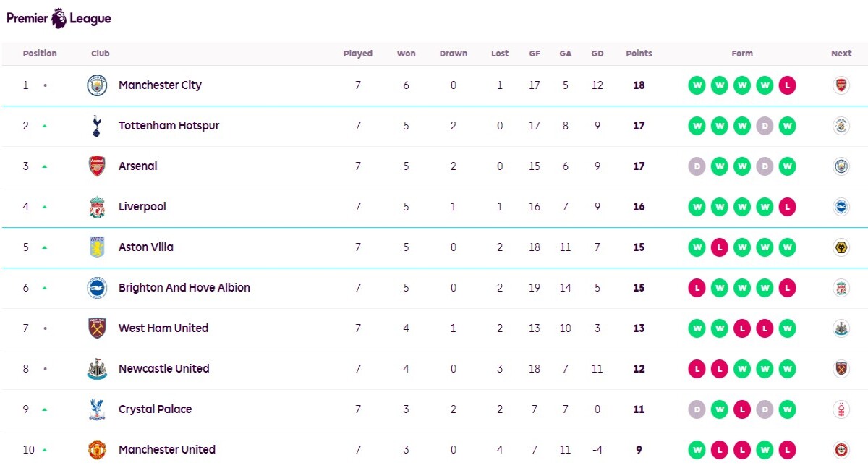868x468 pixels.
Task: Open Aston Villa's badge icon
Action: [x=97, y=247]
